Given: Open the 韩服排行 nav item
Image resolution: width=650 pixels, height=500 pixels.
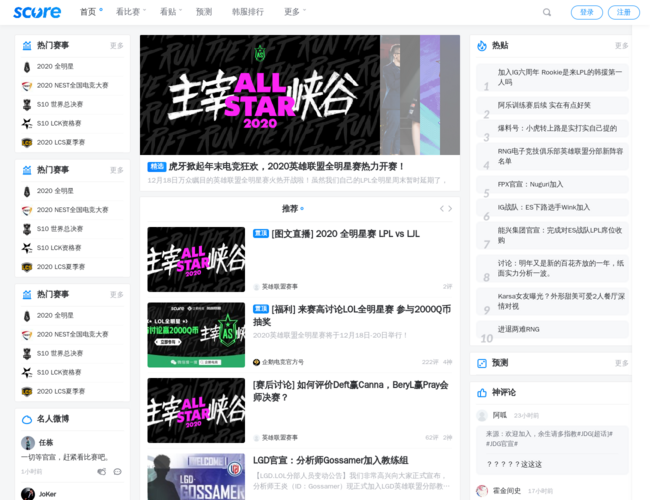Looking at the screenshot, I should pos(247,12).
